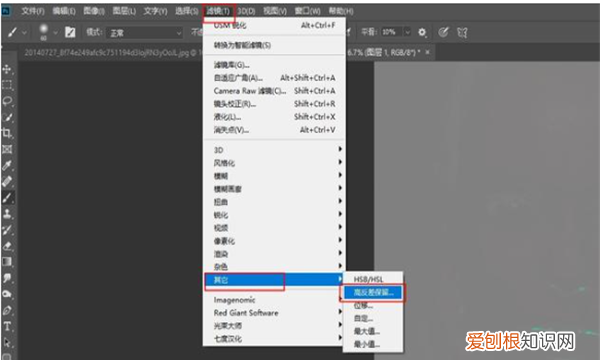Select the Quick Selection tool
Screen dimensions: 600x360
(x=7, y=117)
